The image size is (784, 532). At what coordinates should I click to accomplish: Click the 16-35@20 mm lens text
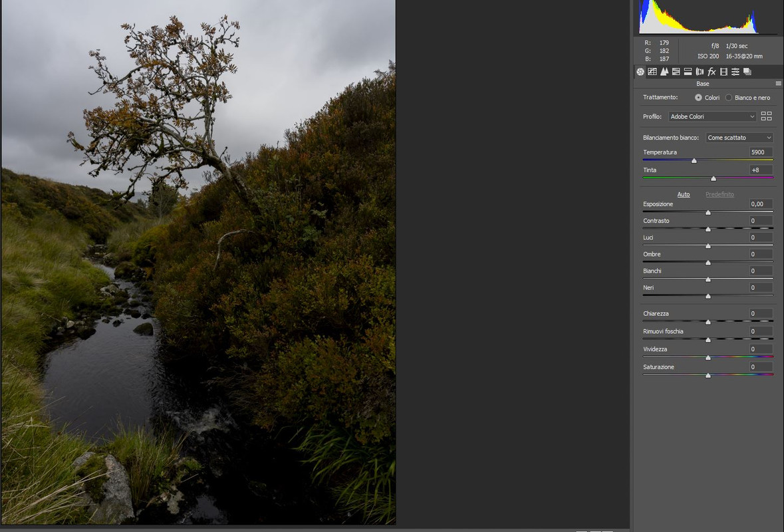tap(744, 56)
